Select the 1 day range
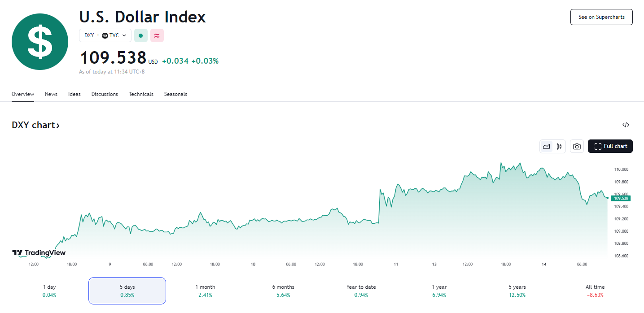644x313 pixels. tap(49, 291)
